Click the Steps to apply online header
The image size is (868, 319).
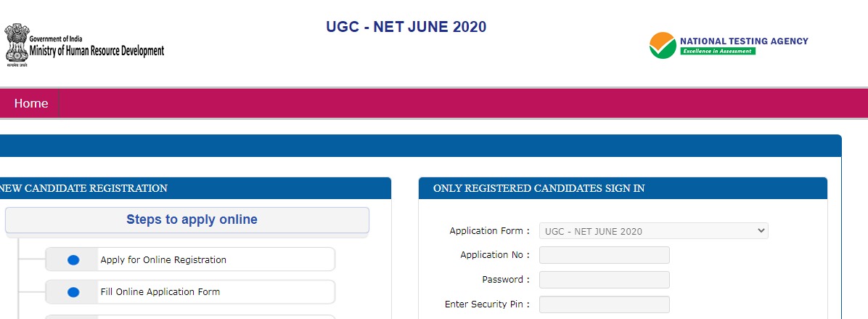point(192,219)
